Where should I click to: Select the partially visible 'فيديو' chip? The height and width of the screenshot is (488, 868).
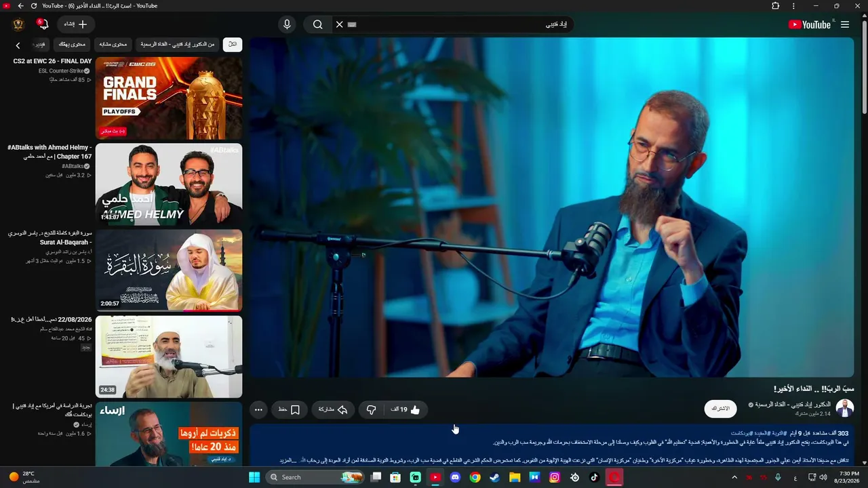(40, 45)
